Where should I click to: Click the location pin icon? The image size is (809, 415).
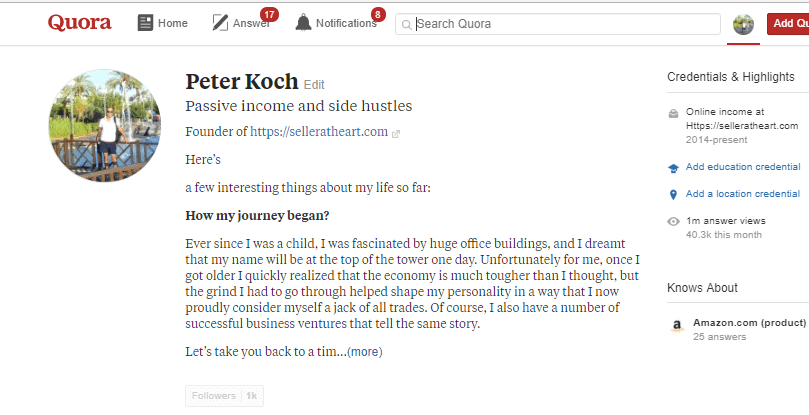[673, 195]
